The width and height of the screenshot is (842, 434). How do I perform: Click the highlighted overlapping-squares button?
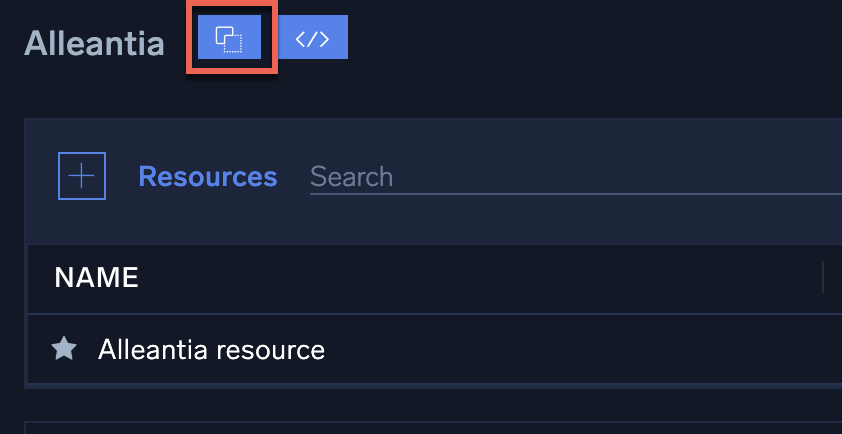[x=230, y=40]
